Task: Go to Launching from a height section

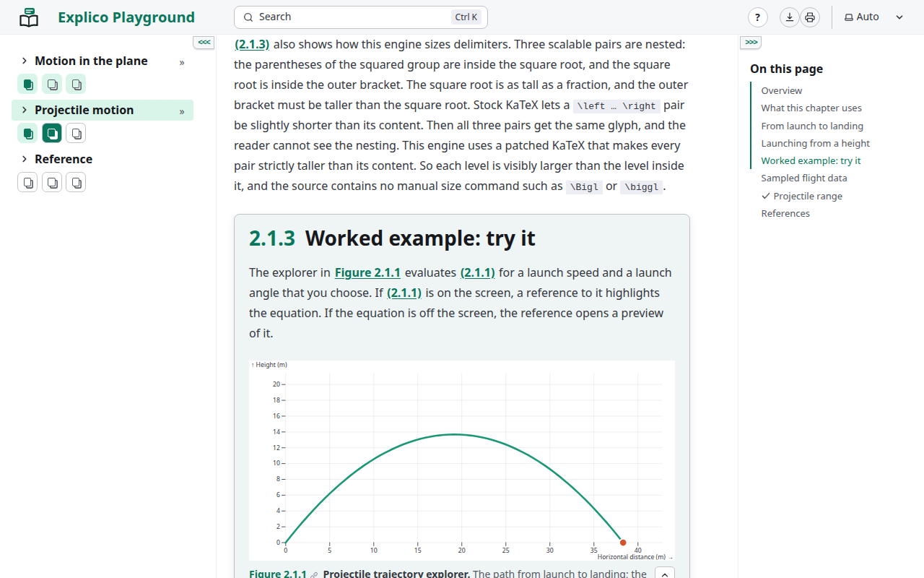Action: tap(816, 143)
